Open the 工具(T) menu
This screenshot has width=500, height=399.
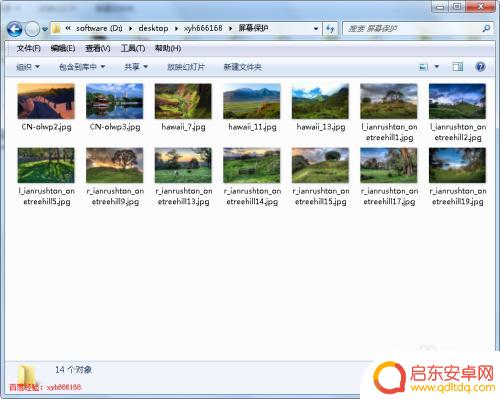click(x=133, y=48)
